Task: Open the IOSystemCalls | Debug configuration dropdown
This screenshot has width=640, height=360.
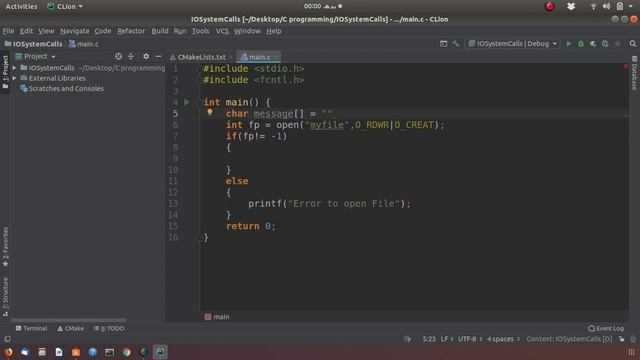Action: point(513,44)
